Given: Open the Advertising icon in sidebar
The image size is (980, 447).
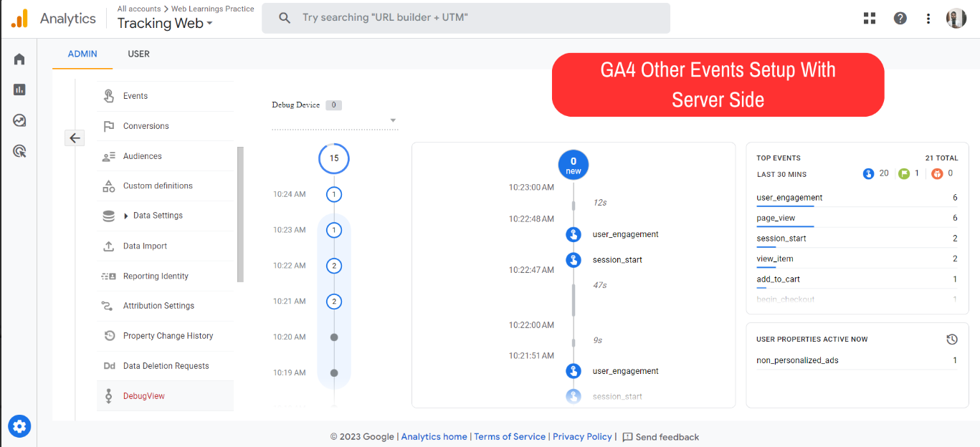Looking at the screenshot, I should point(19,151).
